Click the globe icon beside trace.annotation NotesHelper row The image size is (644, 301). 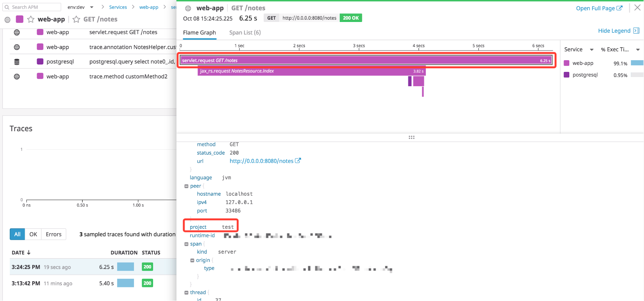(17, 47)
